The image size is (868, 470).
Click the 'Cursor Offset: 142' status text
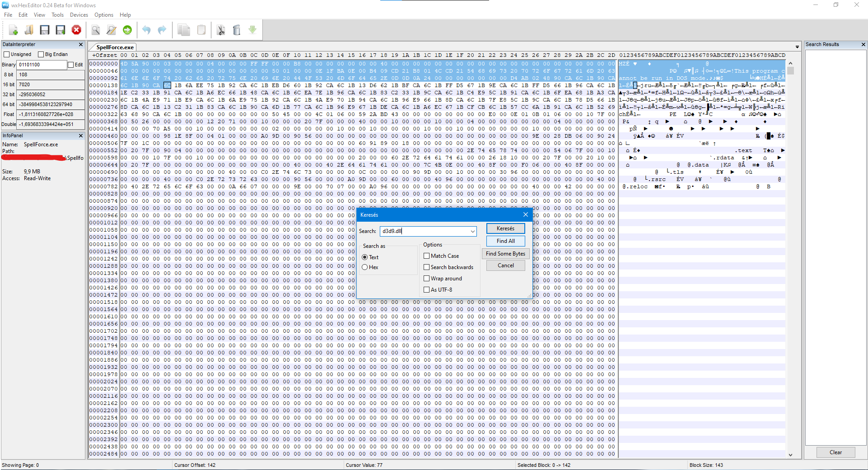[195, 465]
